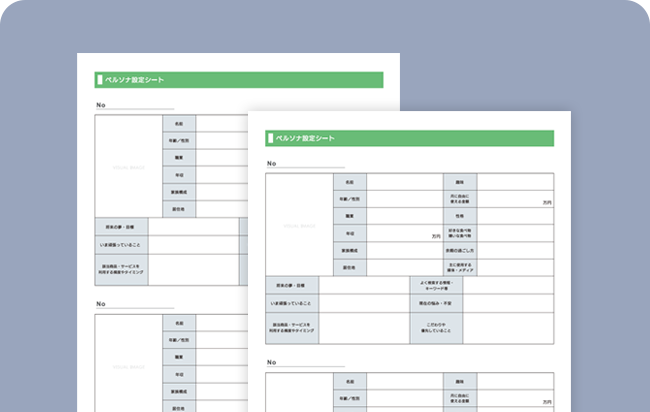Image resolution: width=650 pixels, height=412 pixels.
Task: Click VISUAL IMAGE placeholder in back sheet's top block
Action: [129, 167]
